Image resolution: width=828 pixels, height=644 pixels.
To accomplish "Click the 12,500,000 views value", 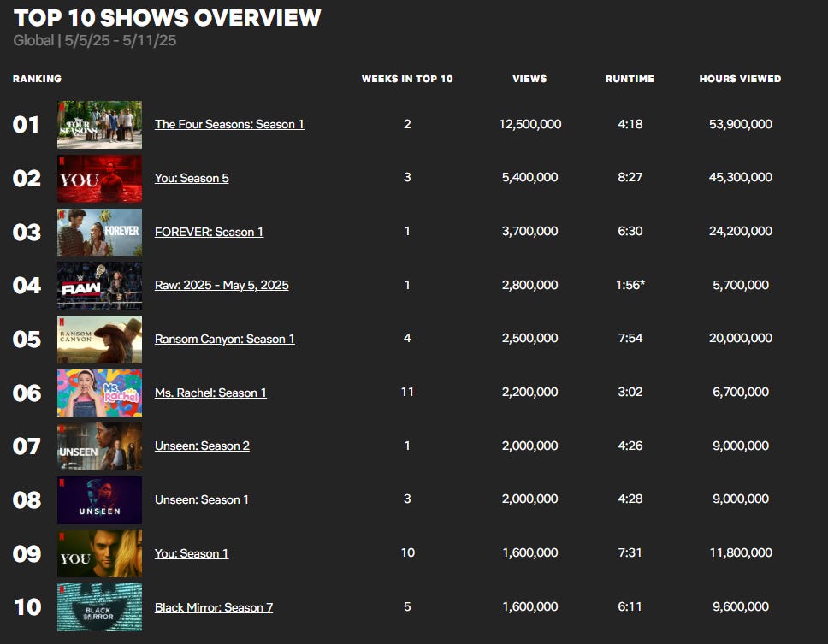I will 530,124.
